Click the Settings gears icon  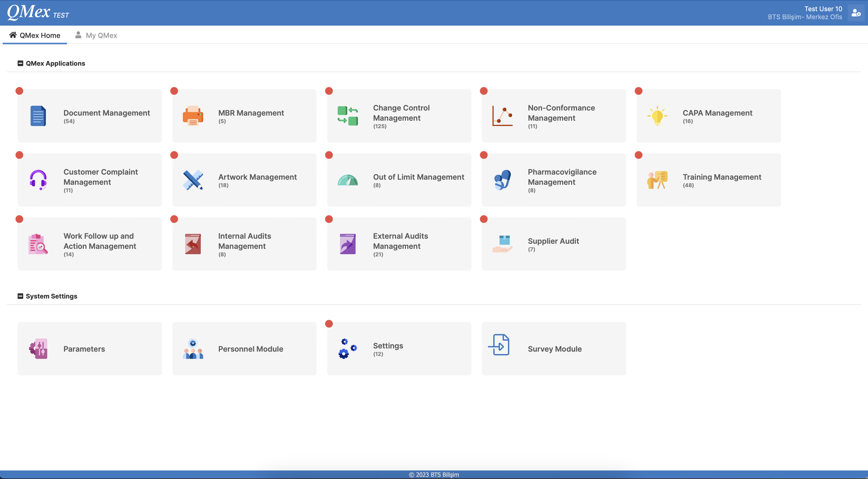tap(348, 348)
